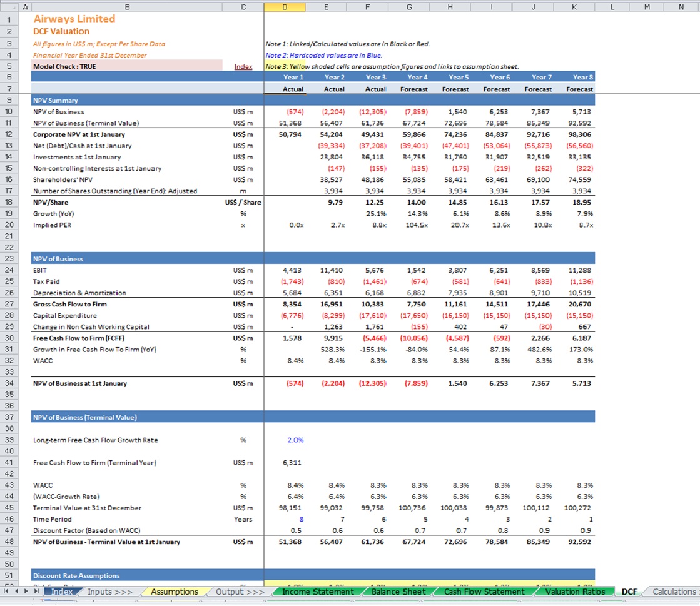The width and height of the screenshot is (700, 606).
Task: Select the DCF sheet tab
Action: (x=629, y=592)
